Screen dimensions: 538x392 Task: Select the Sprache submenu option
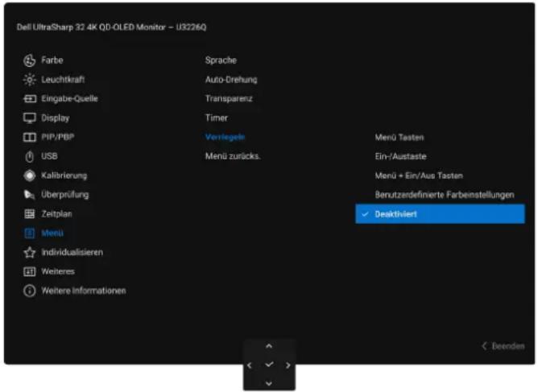point(221,60)
